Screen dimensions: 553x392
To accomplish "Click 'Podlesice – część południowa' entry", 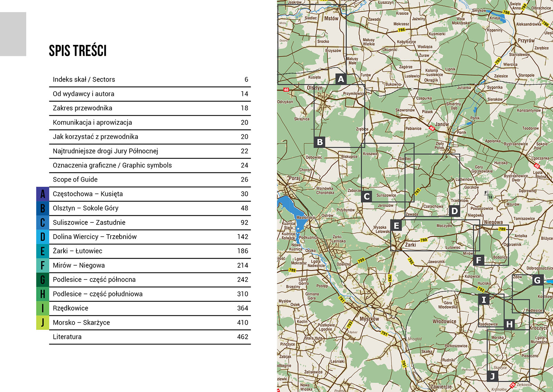I will coord(150,294).
